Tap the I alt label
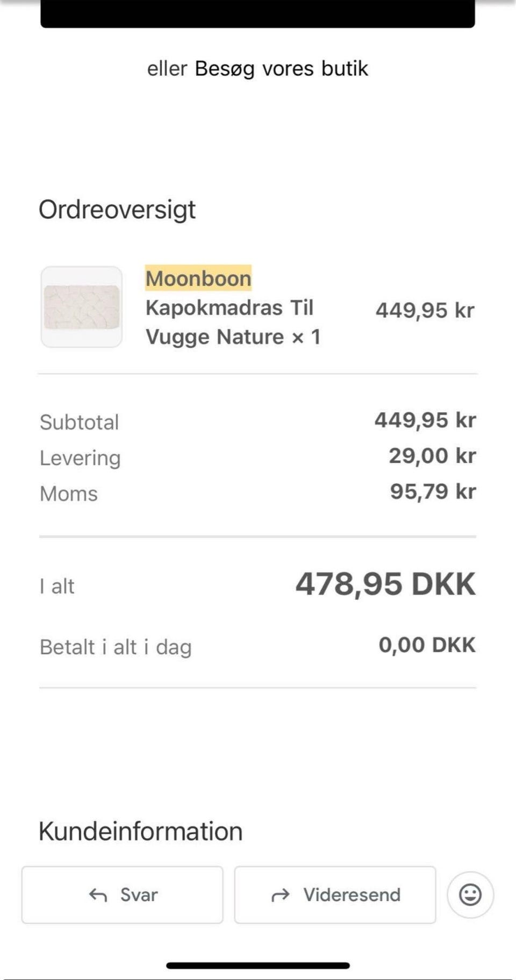 (x=57, y=586)
